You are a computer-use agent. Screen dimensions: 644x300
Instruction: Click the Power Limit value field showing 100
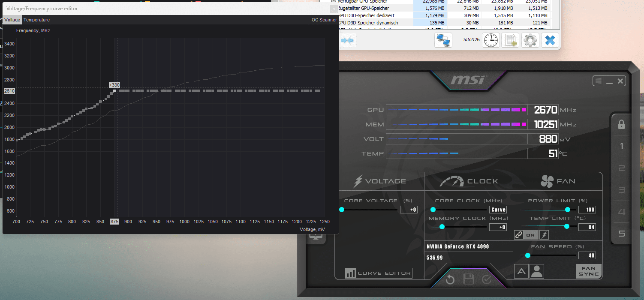587,210
